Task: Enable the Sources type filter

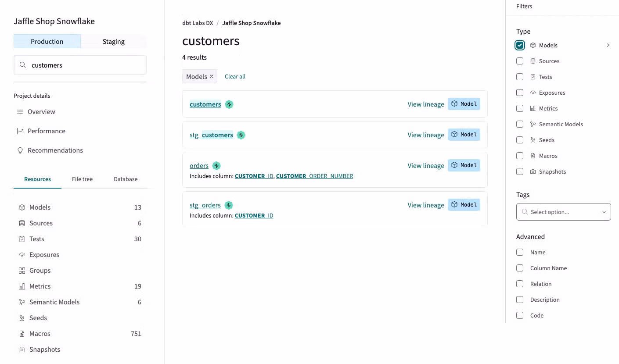Action: pyautogui.click(x=520, y=61)
